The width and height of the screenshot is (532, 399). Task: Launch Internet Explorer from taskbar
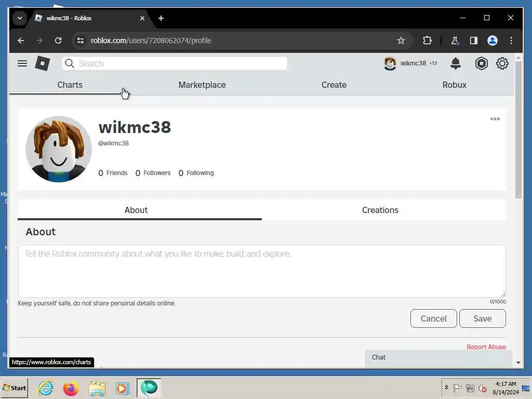(46, 388)
